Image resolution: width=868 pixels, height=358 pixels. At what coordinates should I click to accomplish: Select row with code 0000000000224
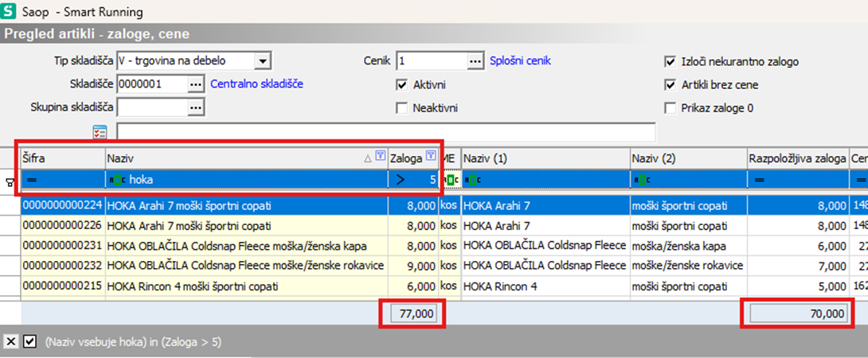coord(63,206)
